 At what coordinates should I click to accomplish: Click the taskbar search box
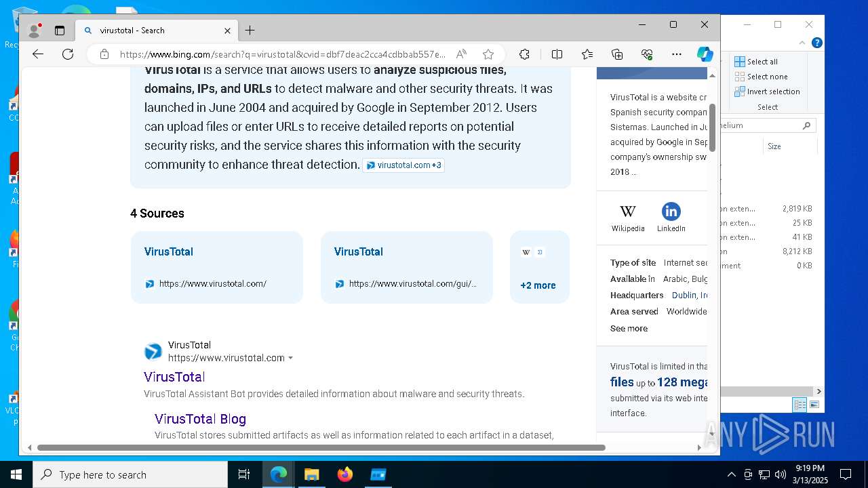(130, 474)
